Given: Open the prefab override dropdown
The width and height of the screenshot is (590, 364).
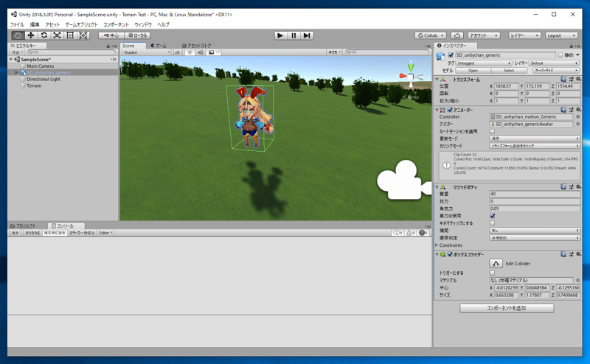Looking at the screenshot, I should (x=555, y=70).
